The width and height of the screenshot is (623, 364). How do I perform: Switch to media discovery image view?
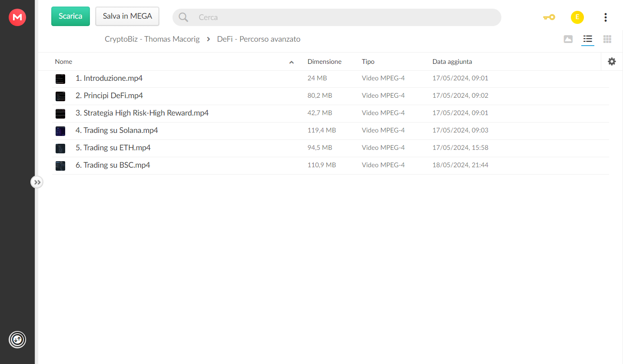(568, 39)
